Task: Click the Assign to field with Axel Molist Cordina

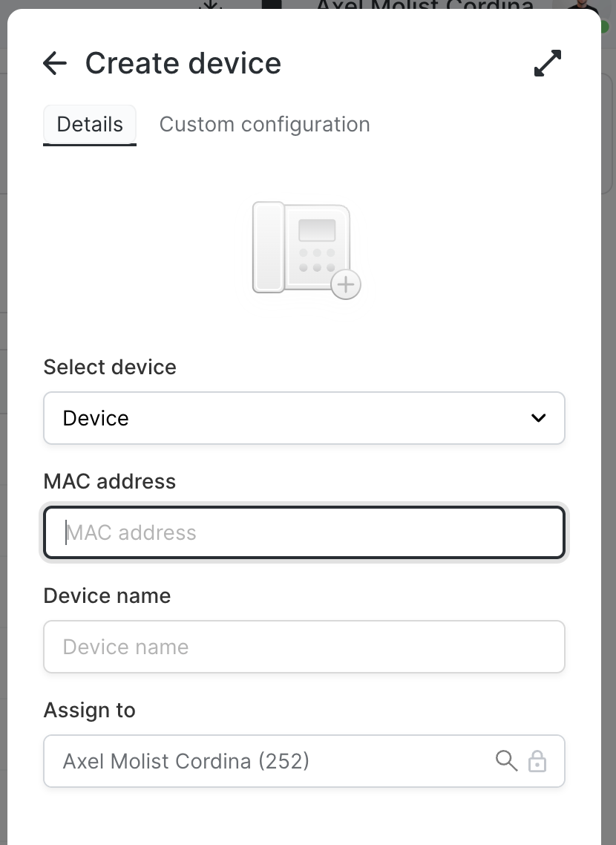Action: (304, 761)
